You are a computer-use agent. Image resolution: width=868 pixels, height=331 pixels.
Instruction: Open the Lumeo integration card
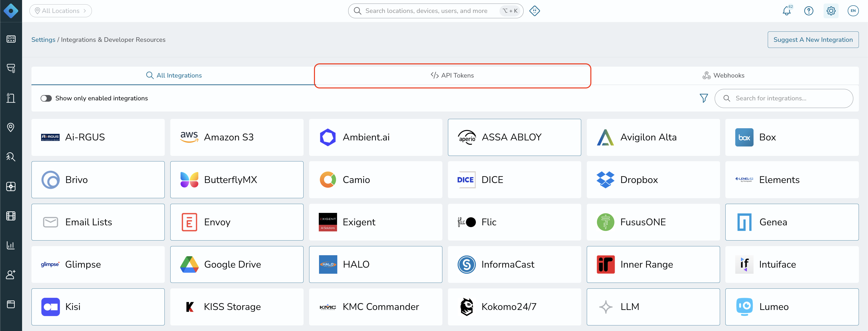coord(792,307)
